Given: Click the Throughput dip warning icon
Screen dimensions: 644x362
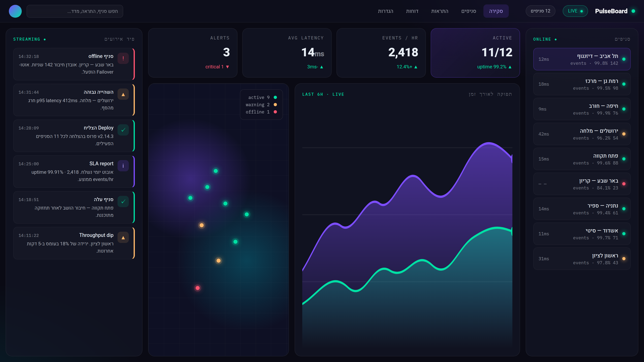Looking at the screenshot, I should click(123, 238).
